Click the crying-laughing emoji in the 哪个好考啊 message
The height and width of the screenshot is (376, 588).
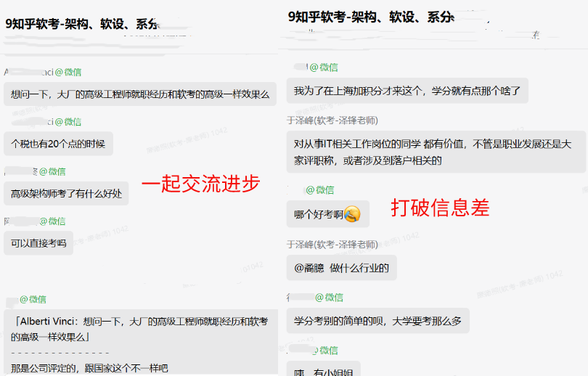[x=352, y=214]
